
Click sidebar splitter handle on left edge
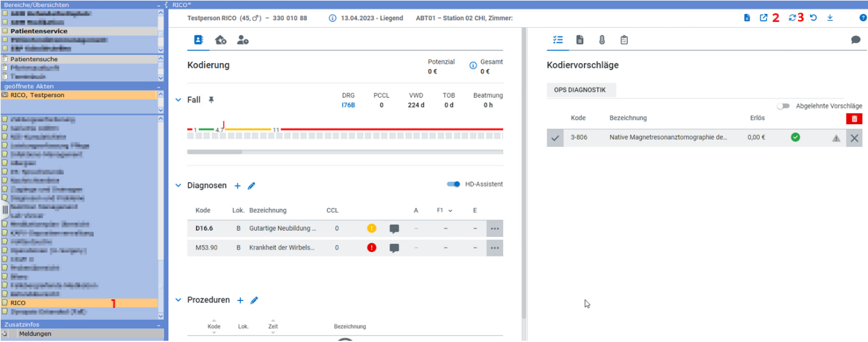(x=4, y=210)
